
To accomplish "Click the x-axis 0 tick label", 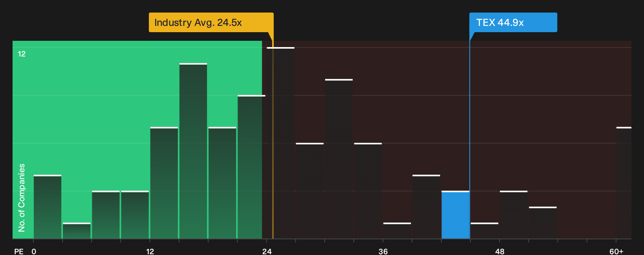I will coord(34,251).
